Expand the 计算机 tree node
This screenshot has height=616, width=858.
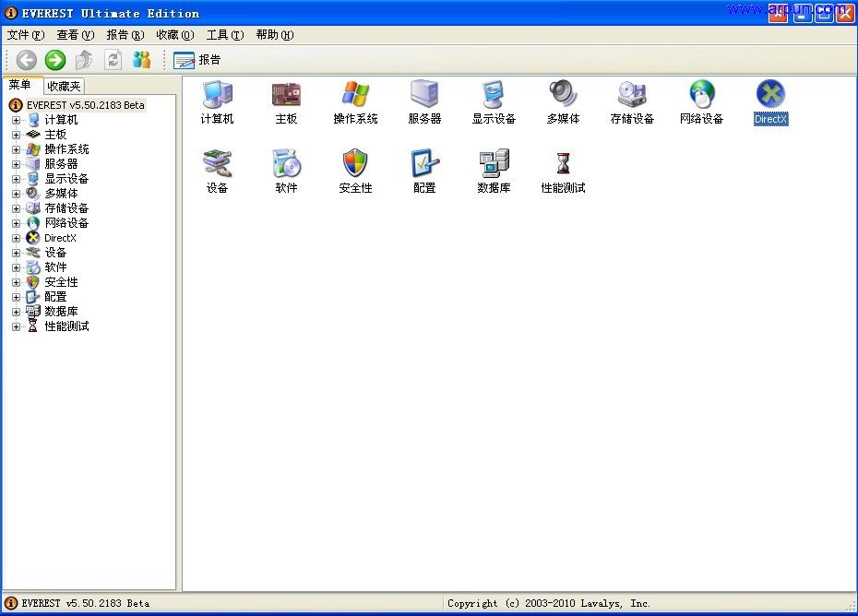pyautogui.click(x=16, y=120)
